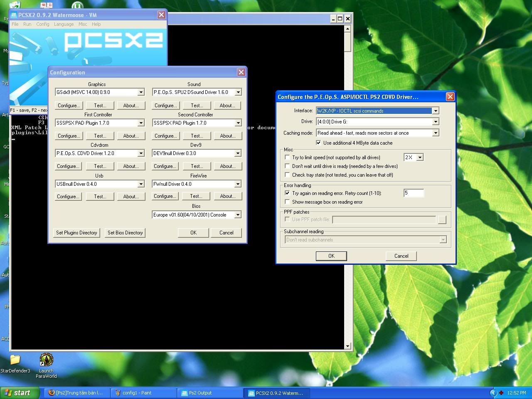Close the Configuration dialog
Viewport: 532px width, 399px height.
tap(241, 72)
